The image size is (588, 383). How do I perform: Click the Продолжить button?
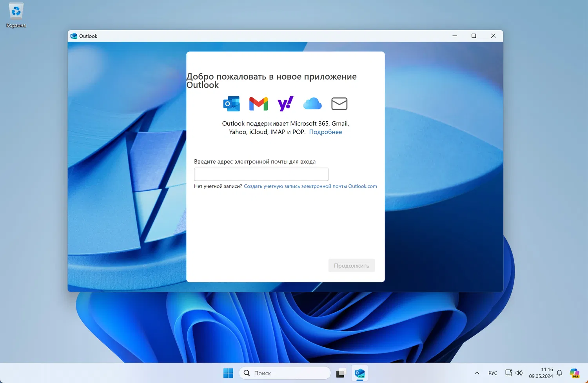[x=352, y=266]
